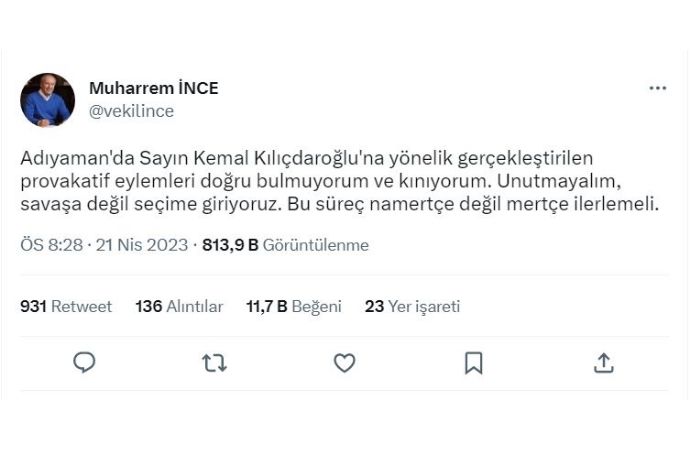Click the 23 Yer işareti count

(412, 306)
